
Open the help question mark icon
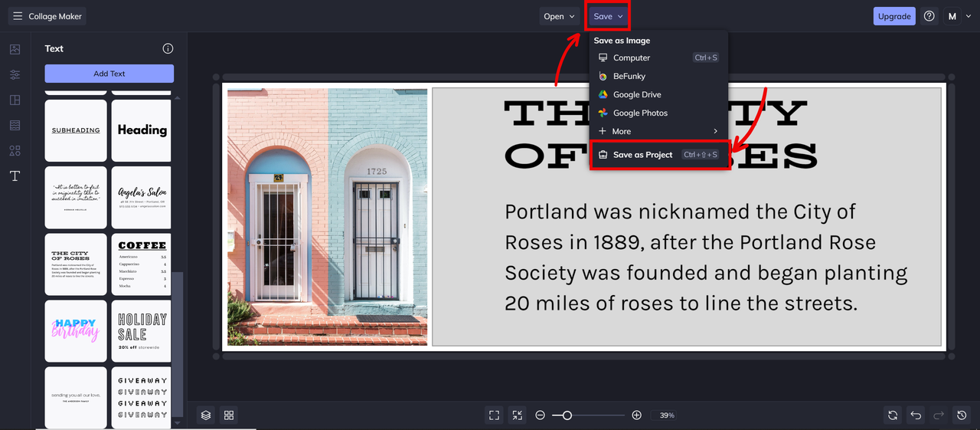(x=929, y=16)
